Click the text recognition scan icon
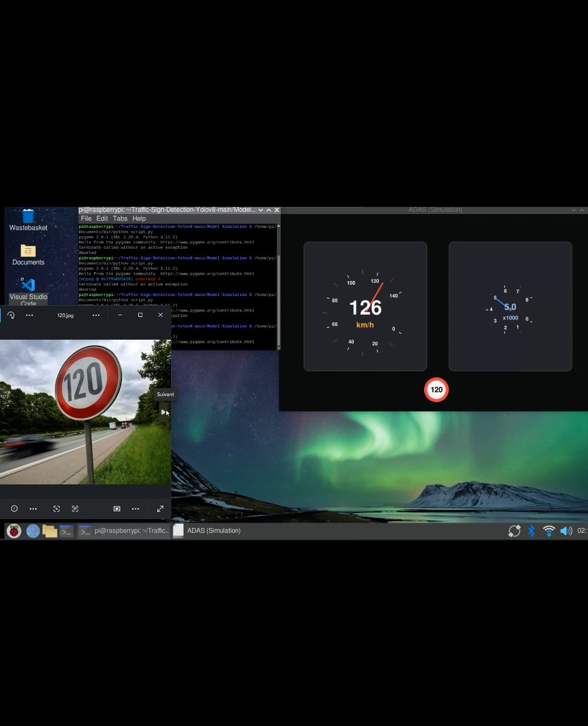Viewport: 588px width, 726px height. 75,509
